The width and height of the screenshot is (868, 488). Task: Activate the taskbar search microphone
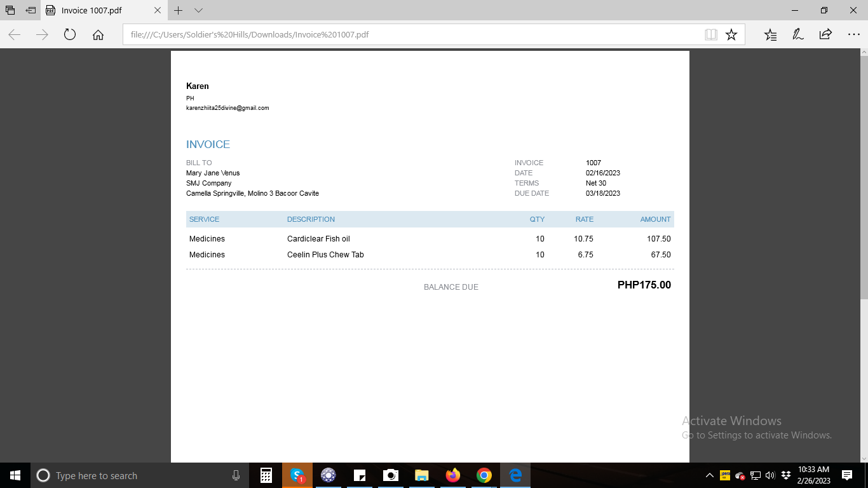coord(236,475)
